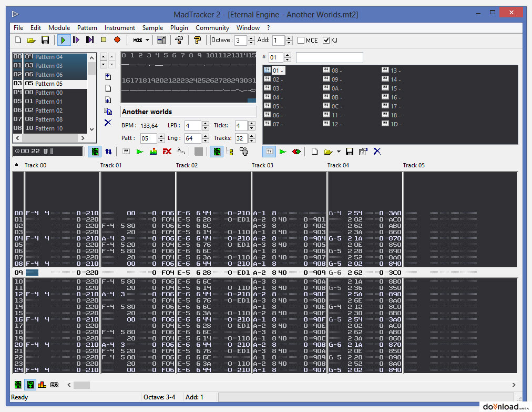The height and width of the screenshot is (412, 532).
Task: Toggle the instrument keyboard icon above the instrument toolbar
Action: (269, 152)
